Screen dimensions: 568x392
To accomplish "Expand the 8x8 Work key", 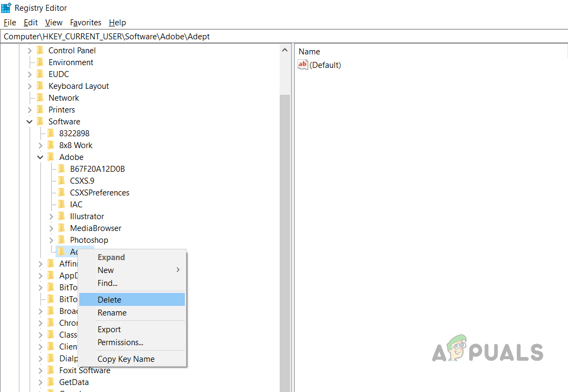I will [40, 145].
